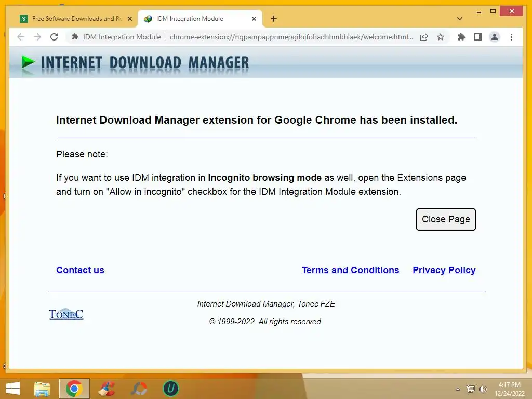Bookmark this page with the star icon
532x399 pixels.
[441, 37]
